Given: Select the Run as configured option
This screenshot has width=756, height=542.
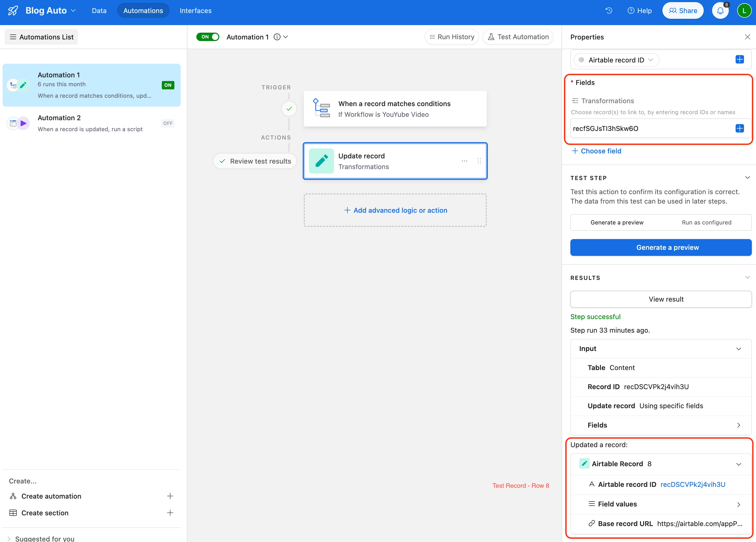Looking at the screenshot, I should (706, 222).
